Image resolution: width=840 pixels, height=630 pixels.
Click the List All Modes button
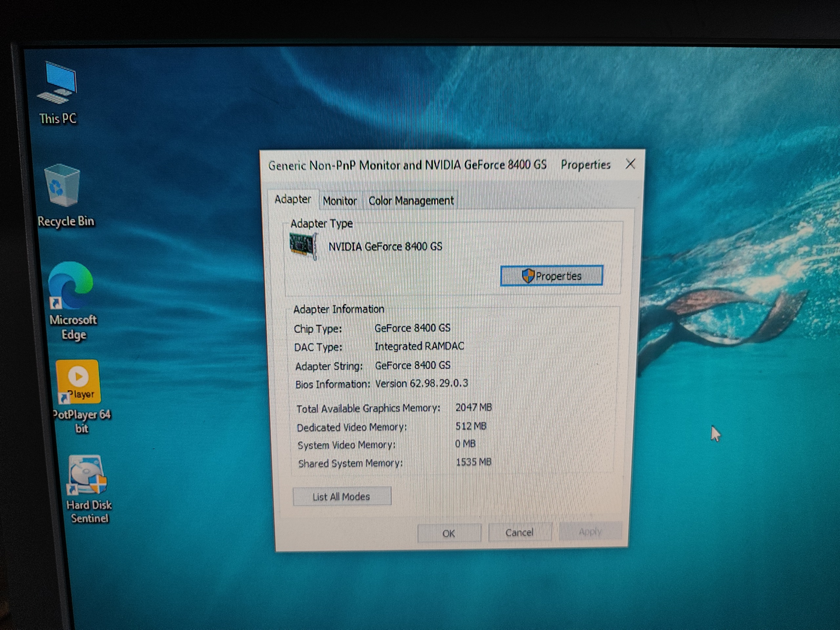tap(342, 496)
